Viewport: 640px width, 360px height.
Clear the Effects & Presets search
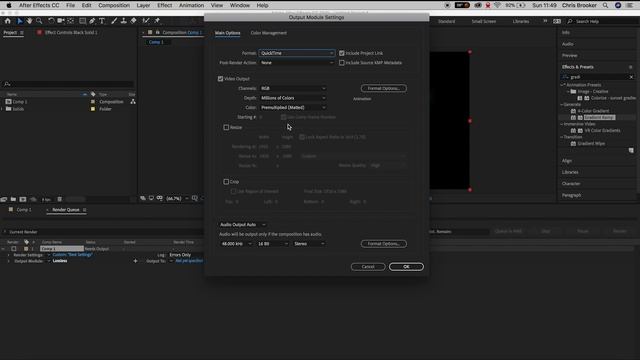(x=631, y=77)
